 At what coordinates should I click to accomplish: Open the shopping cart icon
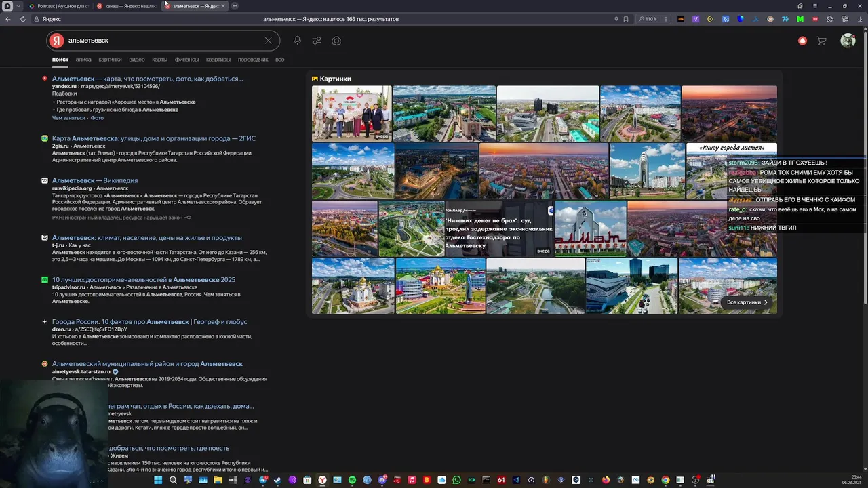[822, 41]
